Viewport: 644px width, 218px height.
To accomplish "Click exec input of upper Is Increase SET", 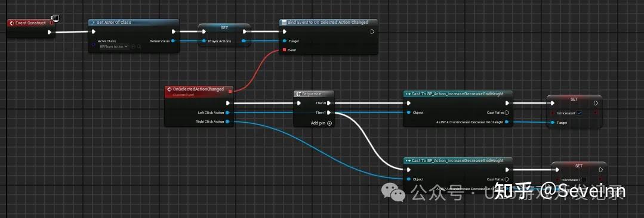I will 553,103.
